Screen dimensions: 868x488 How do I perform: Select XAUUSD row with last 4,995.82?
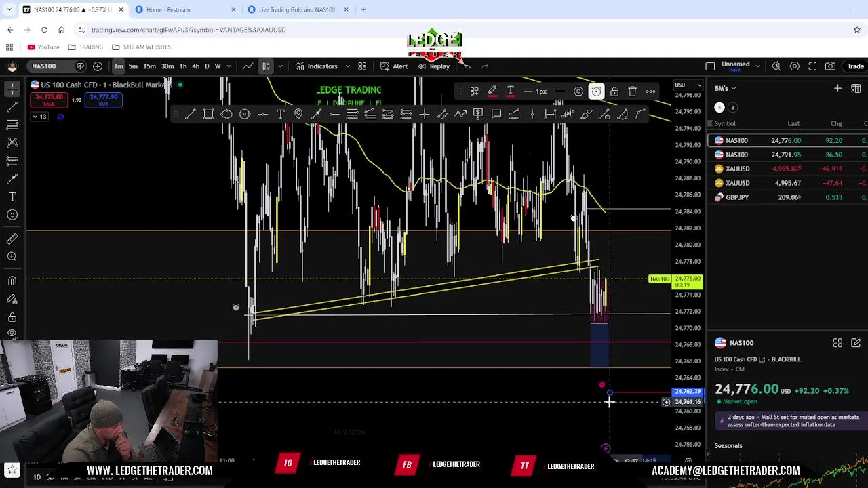(788, 169)
